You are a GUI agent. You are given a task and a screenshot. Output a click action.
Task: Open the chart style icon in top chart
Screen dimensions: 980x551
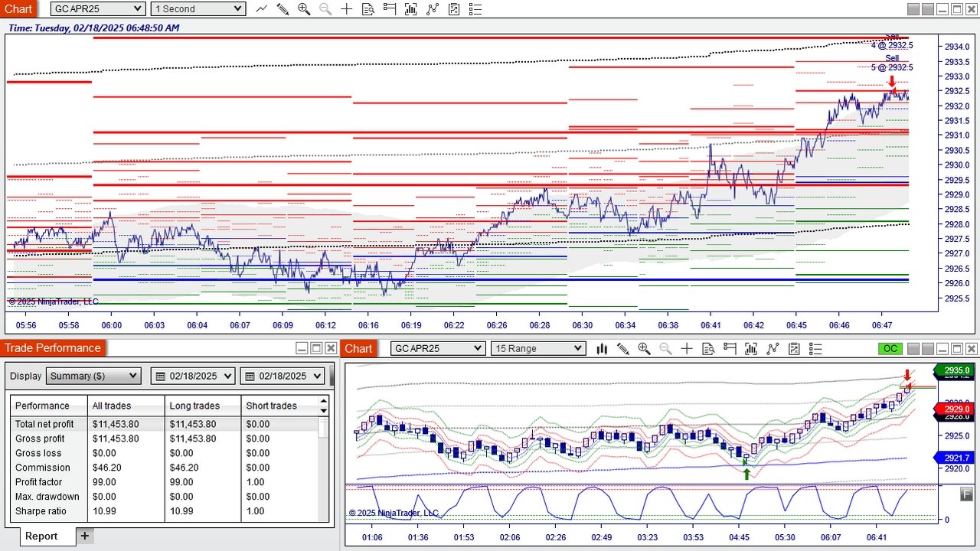[x=262, y=9]
